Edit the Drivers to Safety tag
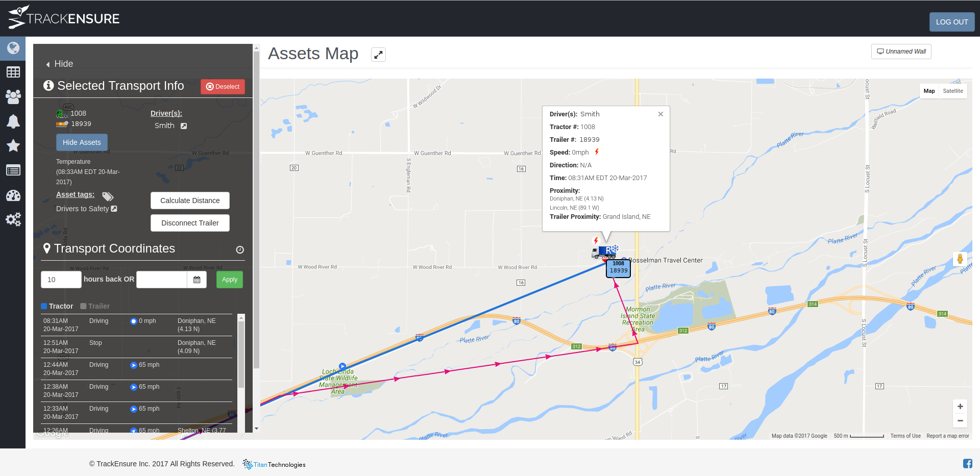This screenshot has height=476, width=980. [x=114, y=209]
